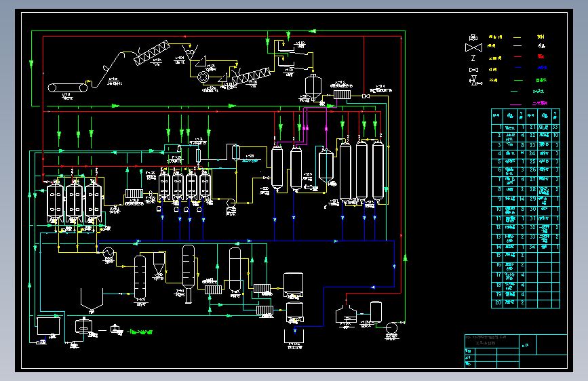The width and height of the screenshot is (588, 381).
Task: Select the Z-shaped valve symbol in the legend
Action: click(x=473, y=58)
